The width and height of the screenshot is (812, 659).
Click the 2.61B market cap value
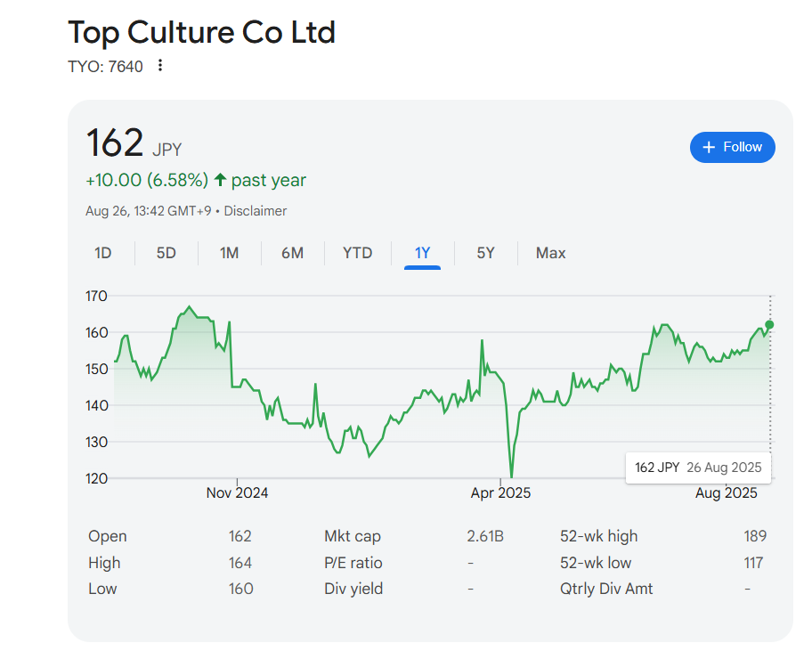(x=485, y=536)
